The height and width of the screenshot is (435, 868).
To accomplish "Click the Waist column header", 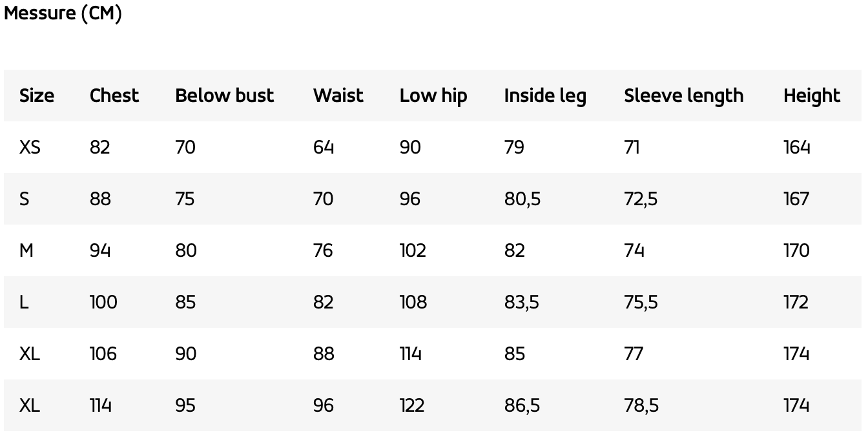I will click(x=338, y=96).
